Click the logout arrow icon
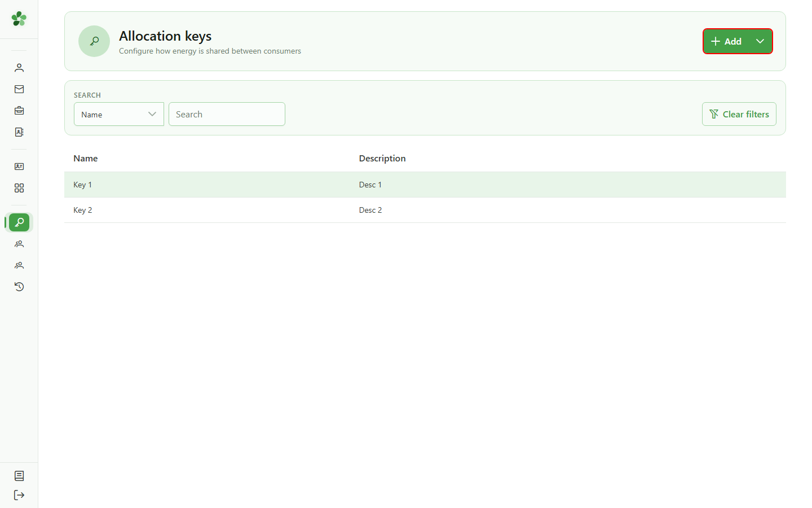The image size is (812, 508). point(19,495)
